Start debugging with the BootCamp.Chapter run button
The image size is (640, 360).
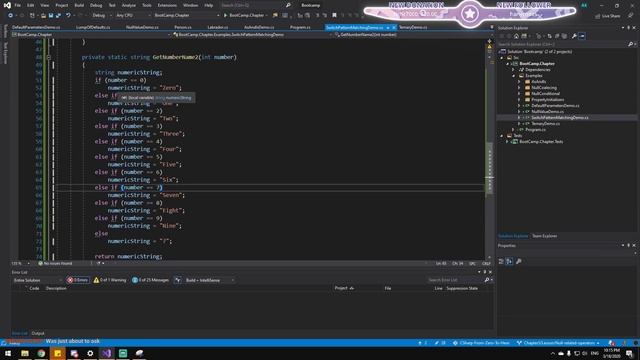(244, 16)
